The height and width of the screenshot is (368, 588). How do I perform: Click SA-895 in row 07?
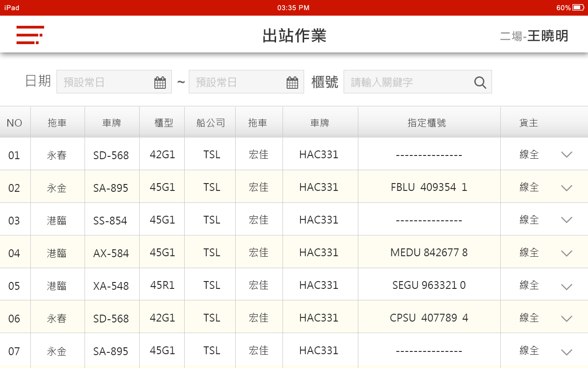pos(111,351)
